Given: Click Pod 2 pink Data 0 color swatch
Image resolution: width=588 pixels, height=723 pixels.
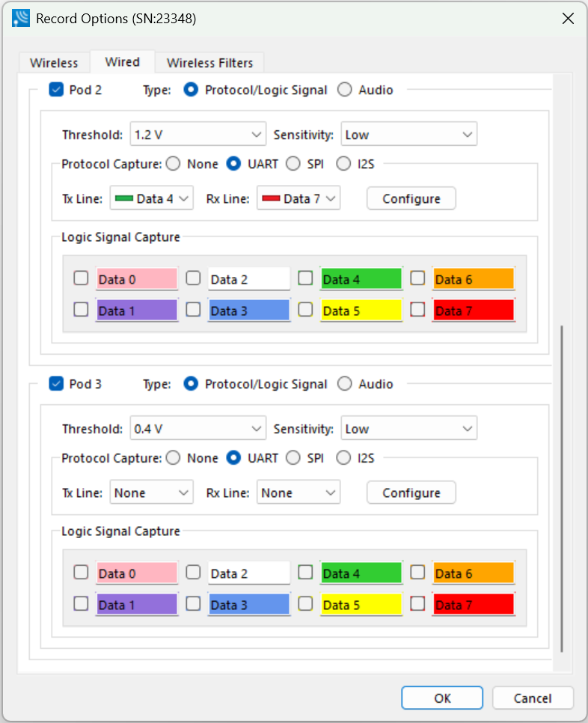Looking at the screenshot, I should pos(137,279).
